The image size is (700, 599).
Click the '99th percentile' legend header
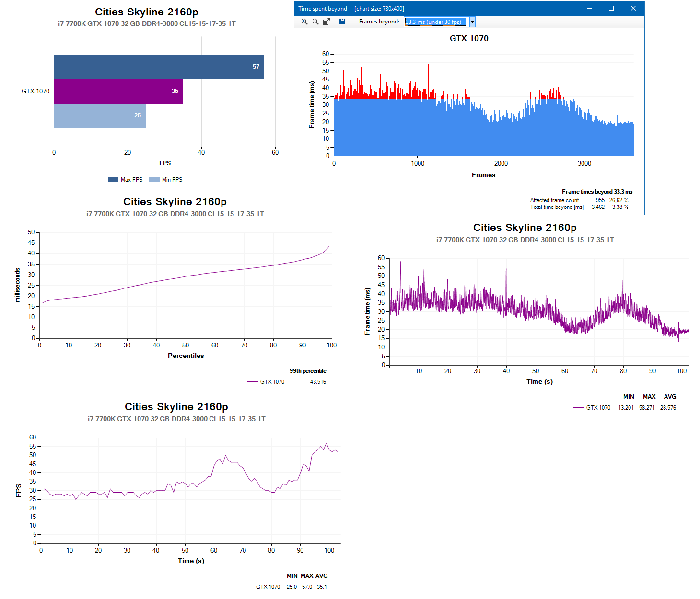point(308,371)
